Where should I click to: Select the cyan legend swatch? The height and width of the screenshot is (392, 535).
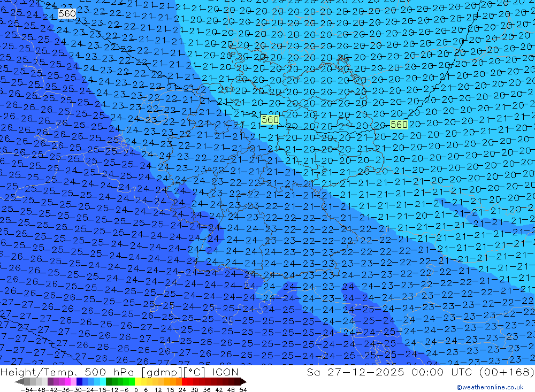click(103, 382)
